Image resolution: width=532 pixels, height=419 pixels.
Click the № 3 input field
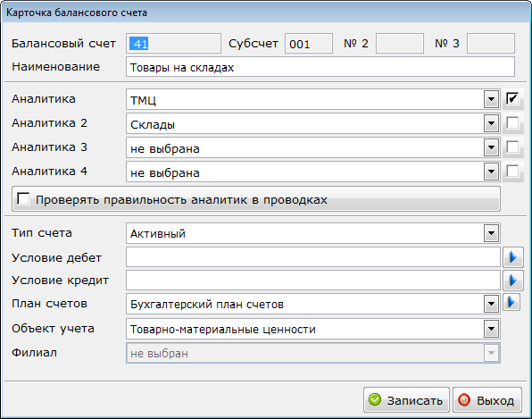(x=491, y=44)
